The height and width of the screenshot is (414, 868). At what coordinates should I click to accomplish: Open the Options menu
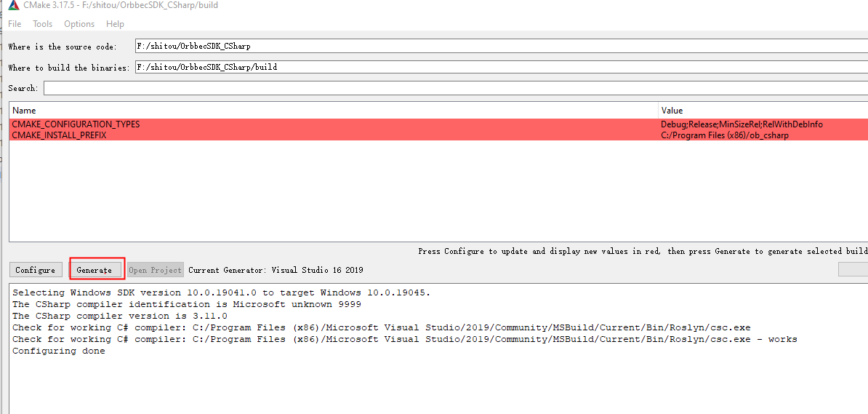coord(79,24)
